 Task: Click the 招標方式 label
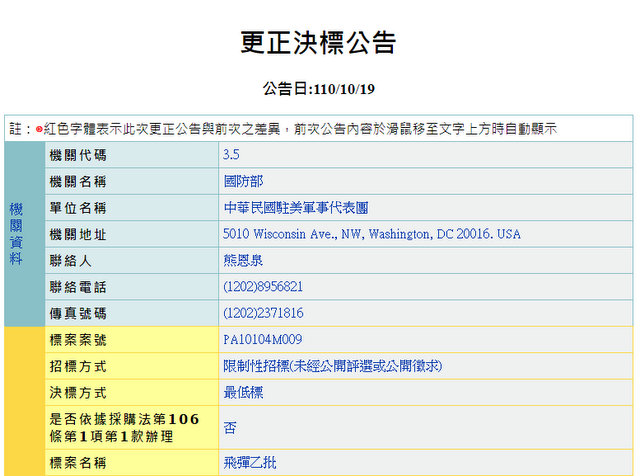78,366
